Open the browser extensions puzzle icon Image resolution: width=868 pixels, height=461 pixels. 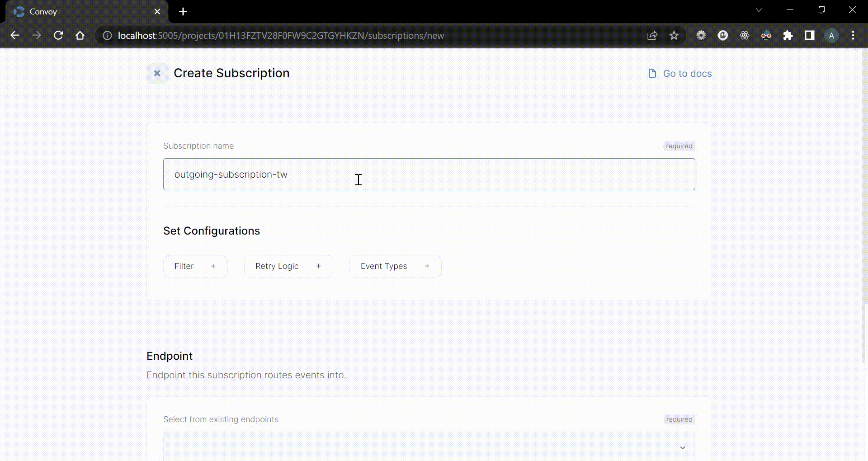click(x=788, y=35)
